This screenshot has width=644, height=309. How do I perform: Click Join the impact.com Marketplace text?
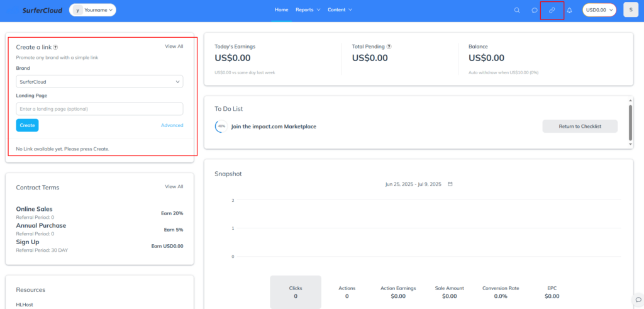[x=274, y=126]
